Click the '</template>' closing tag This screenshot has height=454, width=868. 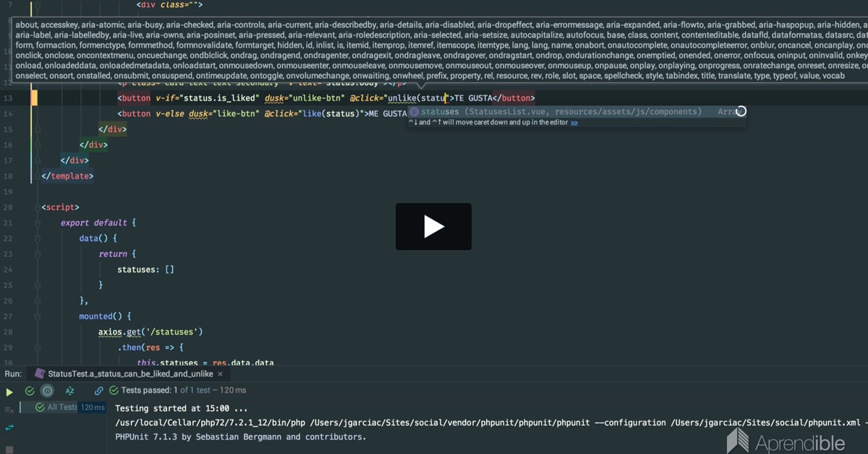click(67, 176)
